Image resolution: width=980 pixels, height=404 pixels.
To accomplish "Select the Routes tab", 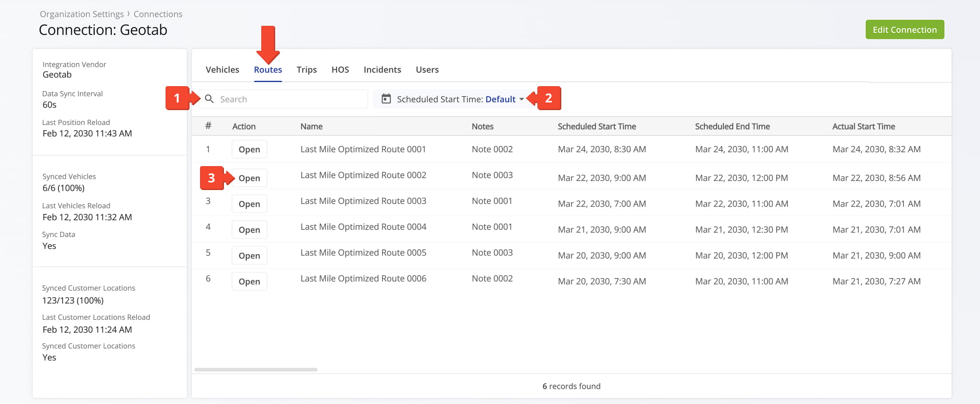I will coord(268,69).
